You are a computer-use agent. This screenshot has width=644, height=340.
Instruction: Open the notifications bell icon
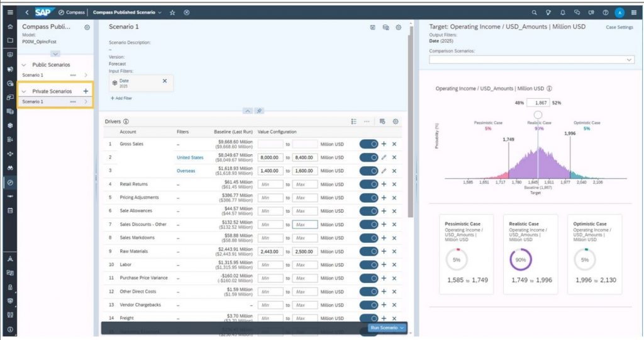pos(562,12)
